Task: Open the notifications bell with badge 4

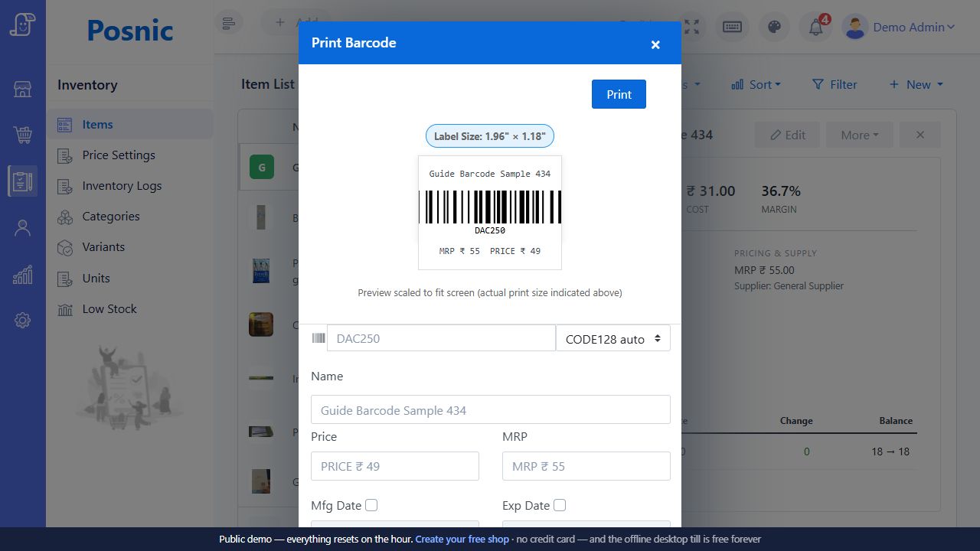Action: pos(816,27)
